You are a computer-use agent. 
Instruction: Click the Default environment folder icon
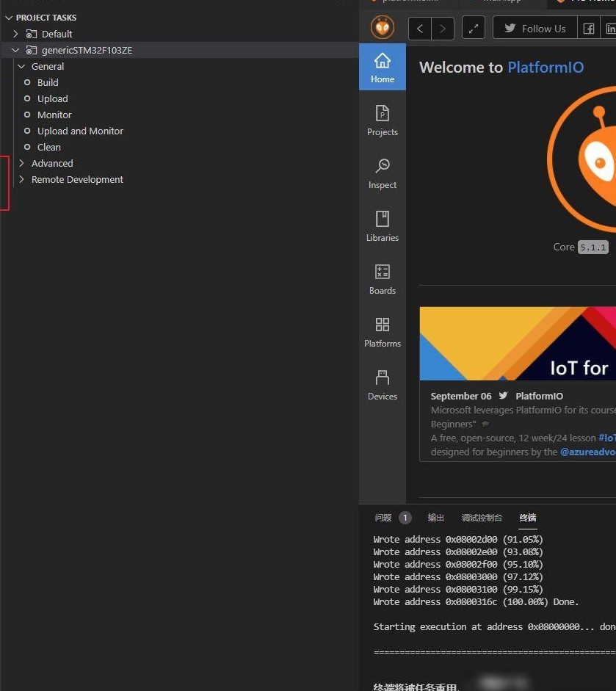point(32,34)
